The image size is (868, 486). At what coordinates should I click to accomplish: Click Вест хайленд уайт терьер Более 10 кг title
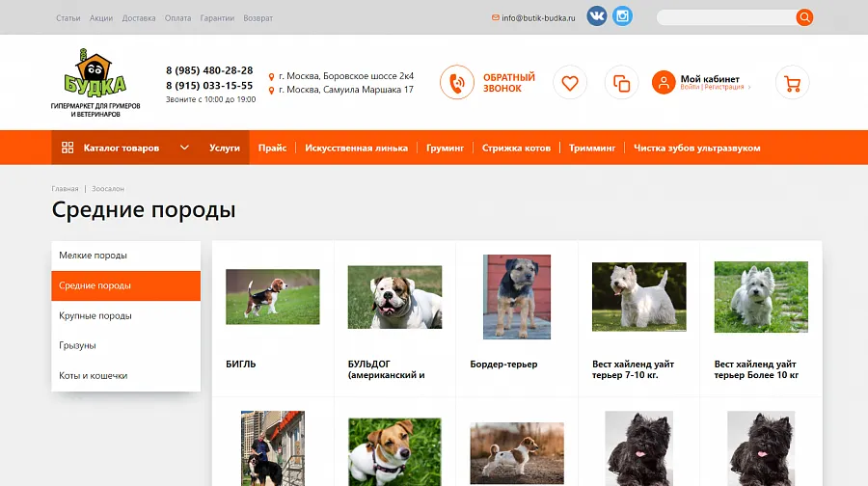point(756,369)
